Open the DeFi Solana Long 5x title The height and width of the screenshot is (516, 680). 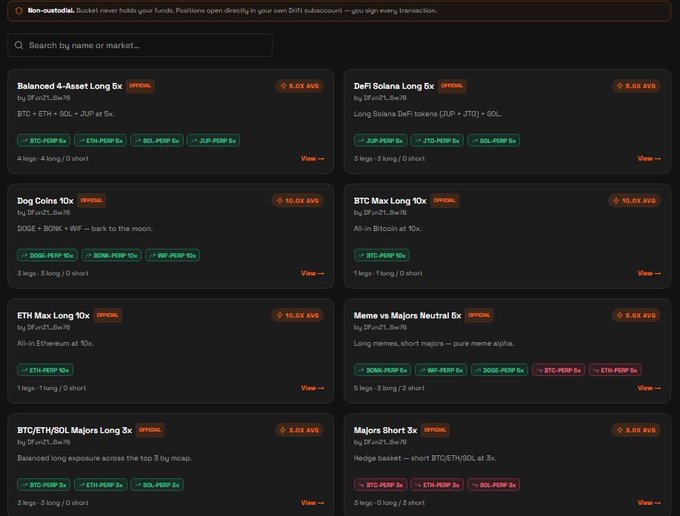394,86
